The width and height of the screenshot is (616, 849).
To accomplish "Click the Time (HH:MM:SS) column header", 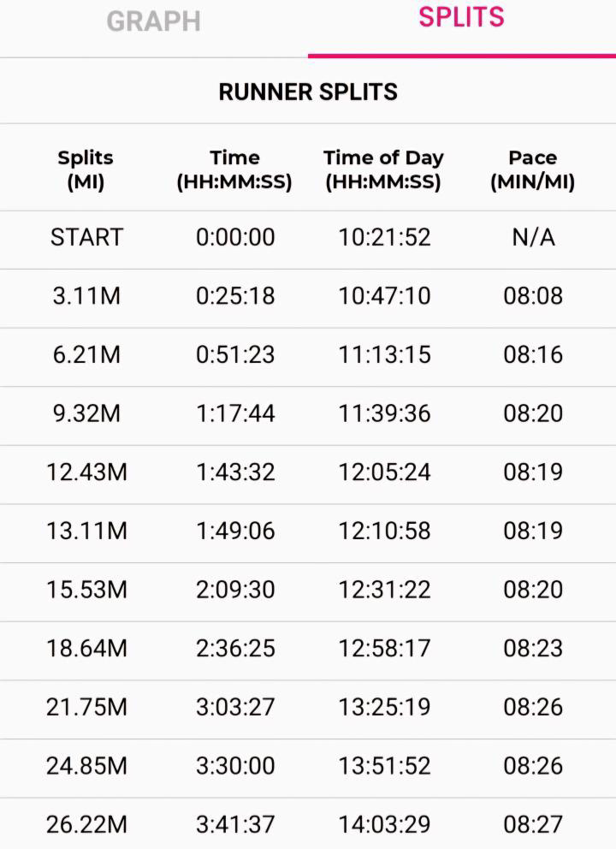I will tap(234, 169).
